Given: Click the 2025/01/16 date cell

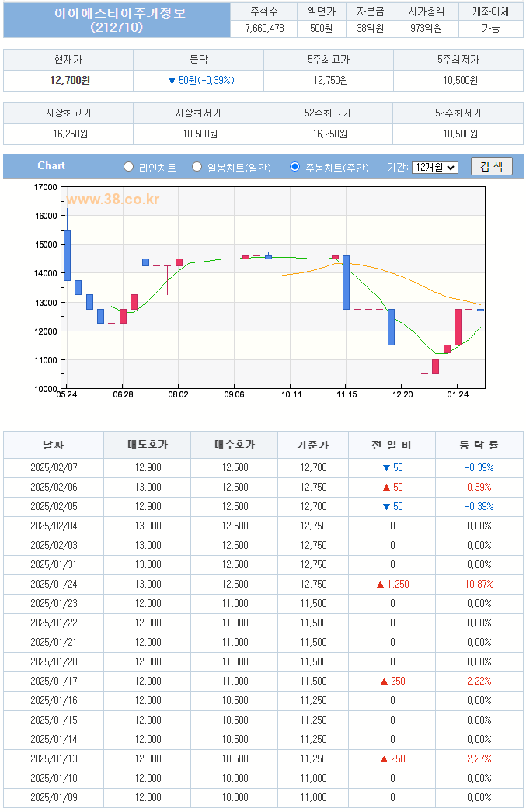Looking at the screenshot, I should pos(54,701).
